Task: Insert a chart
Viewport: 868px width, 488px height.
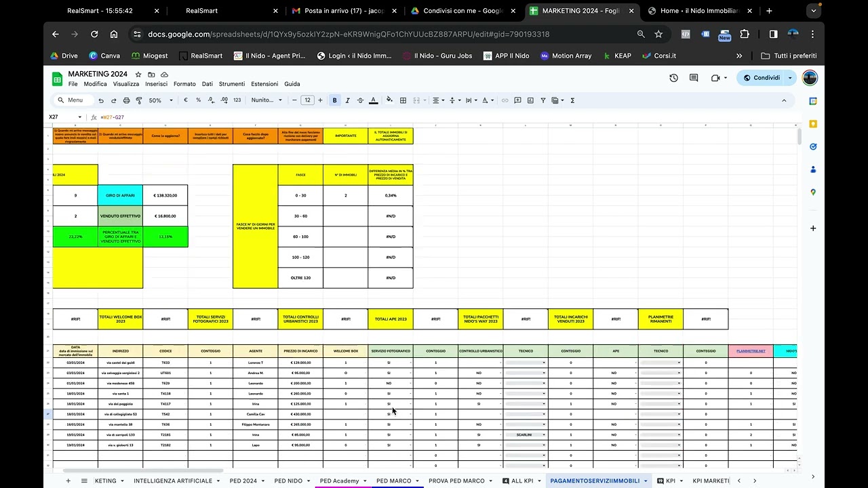Action: pos(530,100)
